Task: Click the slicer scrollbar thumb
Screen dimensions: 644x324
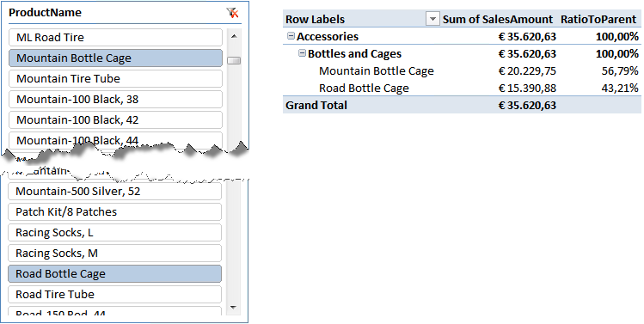Action: click(234, 60)
